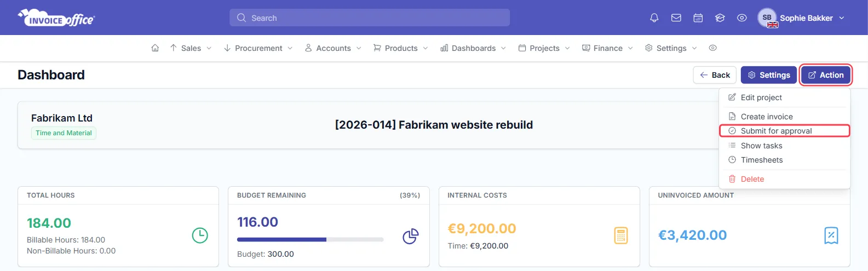The width and height of the screenshot is (868, 271).
Task: Click the Dashboard page heading
Action: tap(51, 75)
